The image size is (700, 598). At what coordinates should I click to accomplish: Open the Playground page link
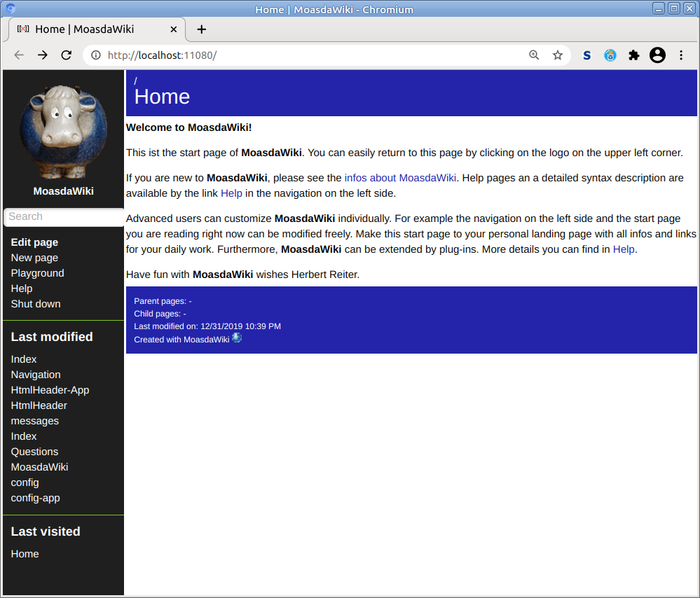coord(37,273)
